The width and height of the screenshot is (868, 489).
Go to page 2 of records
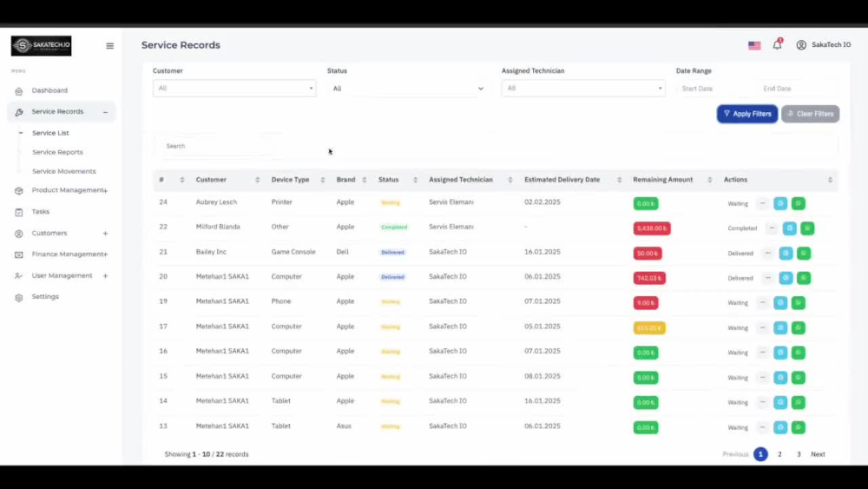click(x=779, y=454)
